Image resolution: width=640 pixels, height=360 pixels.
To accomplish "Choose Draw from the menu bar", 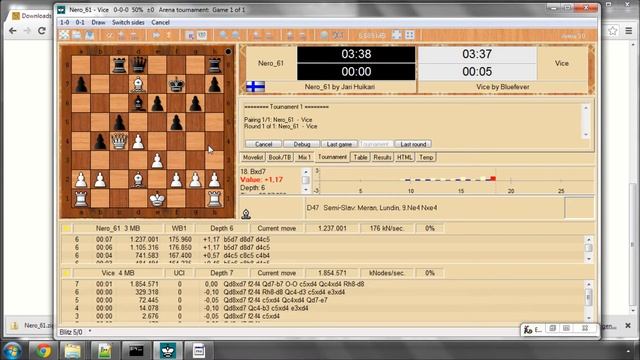I will point(98,22).
